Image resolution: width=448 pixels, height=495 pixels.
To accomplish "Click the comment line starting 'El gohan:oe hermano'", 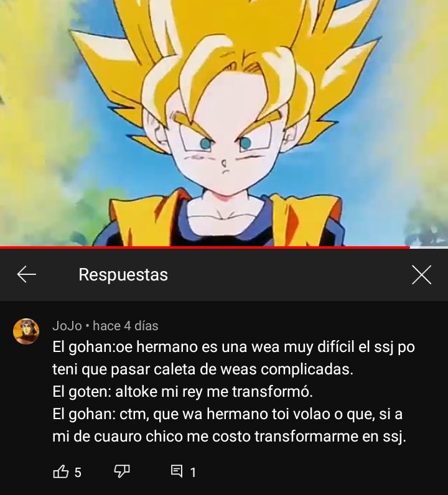I will (x=233, y=347).
